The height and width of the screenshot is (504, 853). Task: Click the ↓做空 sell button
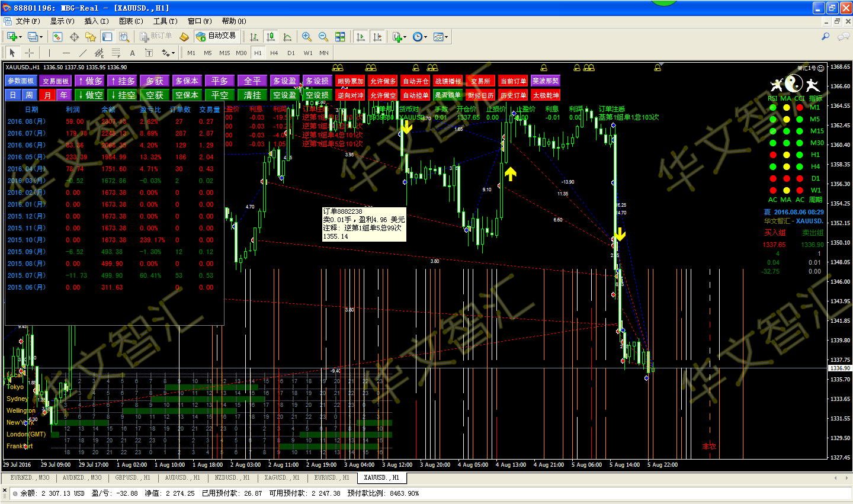coord(89,95)
